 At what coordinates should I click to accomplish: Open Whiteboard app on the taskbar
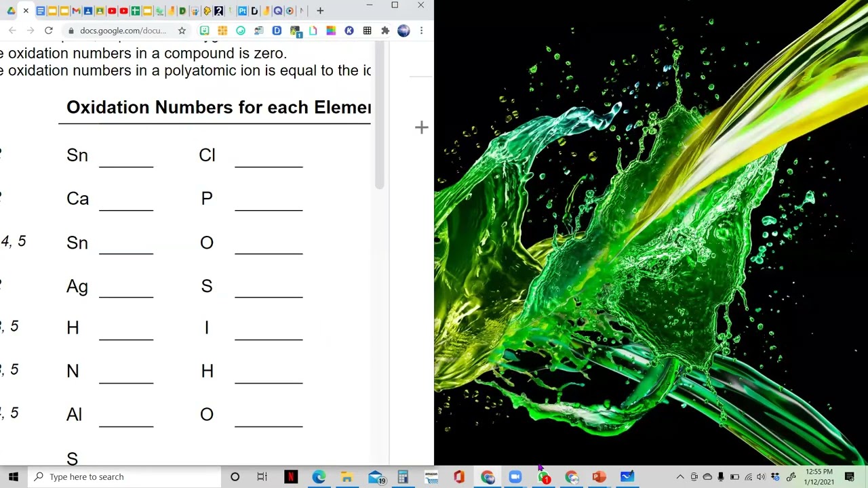point(627,476)
